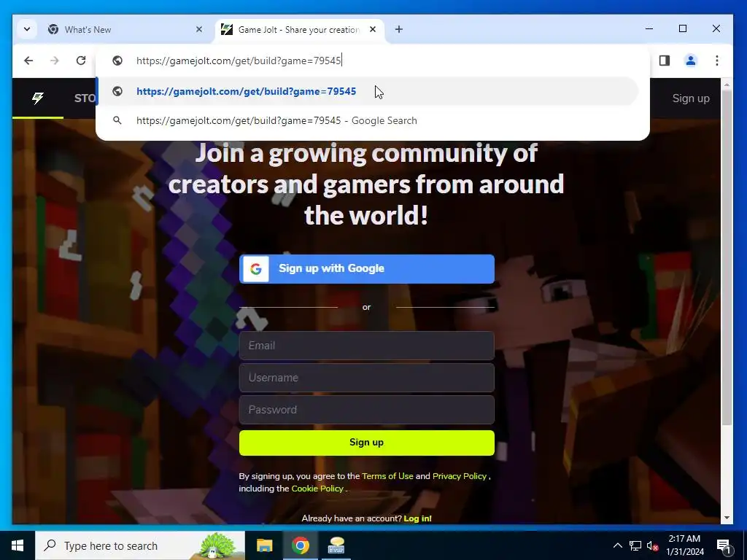Open the Terms of Use link
This screenshot has height=560, width=747.
(387, 476)
